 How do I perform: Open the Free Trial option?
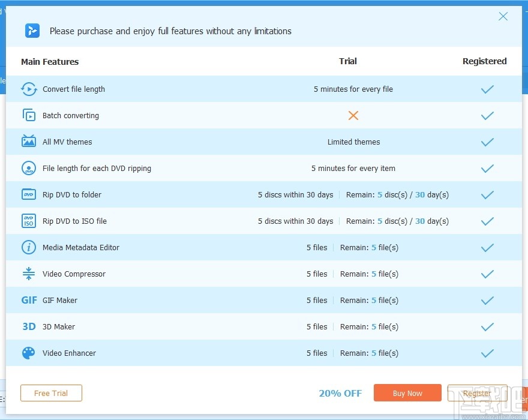51,393
